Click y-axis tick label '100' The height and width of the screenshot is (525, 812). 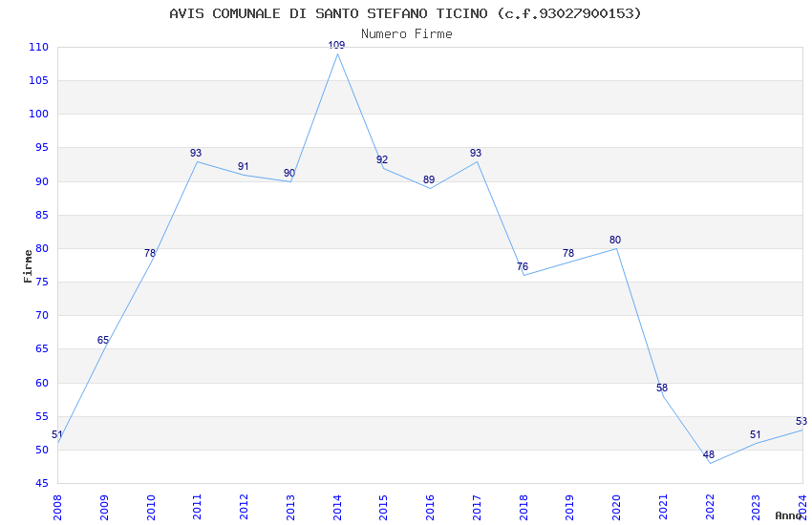(x=39, y=114)
